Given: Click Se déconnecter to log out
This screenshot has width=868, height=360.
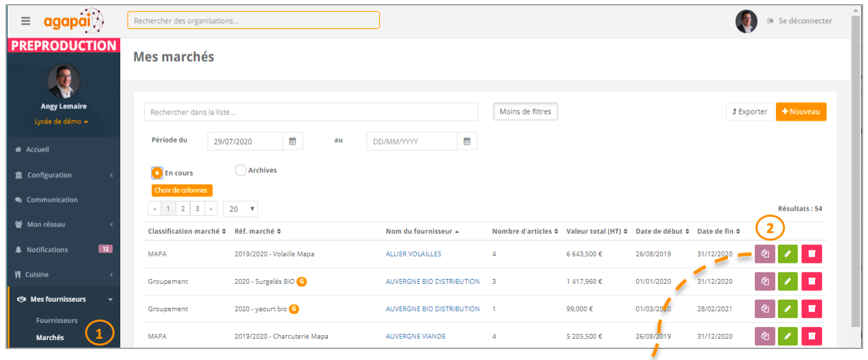Looking at the screenshot, I should tap(800, 21).
